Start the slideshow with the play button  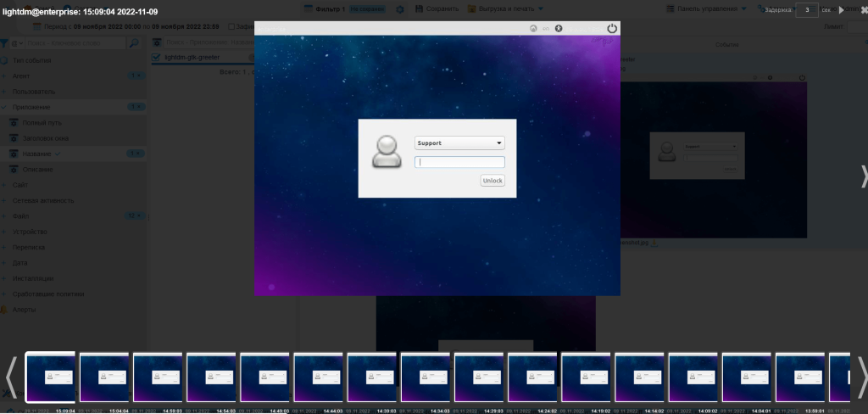(x=842, y=10)
